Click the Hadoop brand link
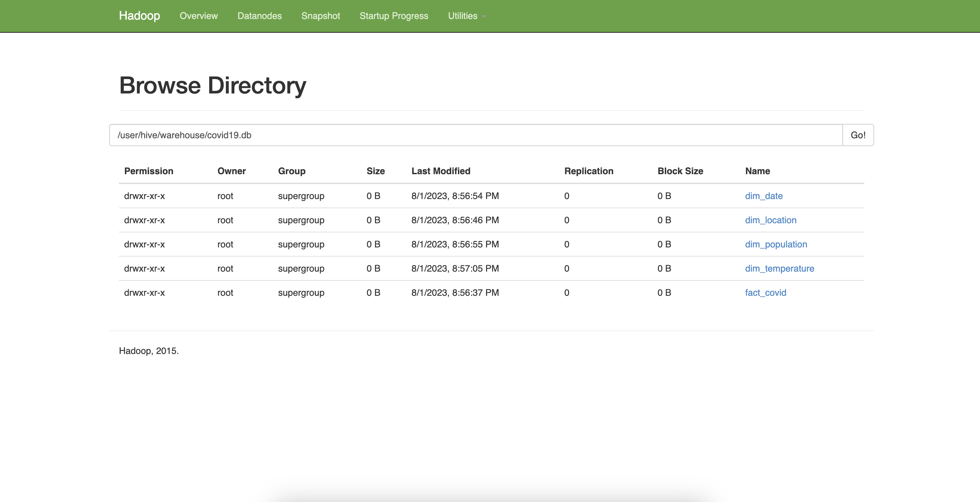Viewport: 980px width, 502px height. click(x=139, y=16)
